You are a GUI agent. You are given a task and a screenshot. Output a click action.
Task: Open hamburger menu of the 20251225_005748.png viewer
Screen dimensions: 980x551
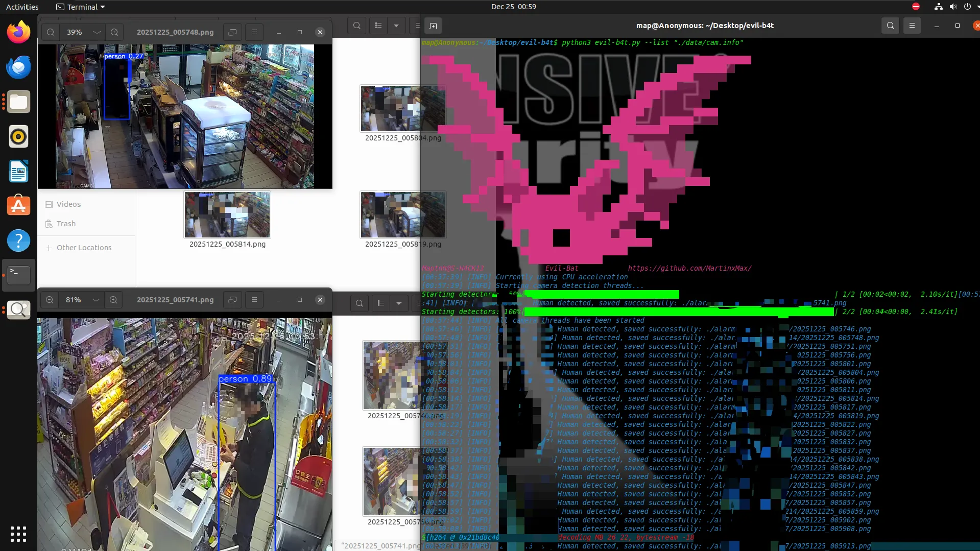click(254, 32)
